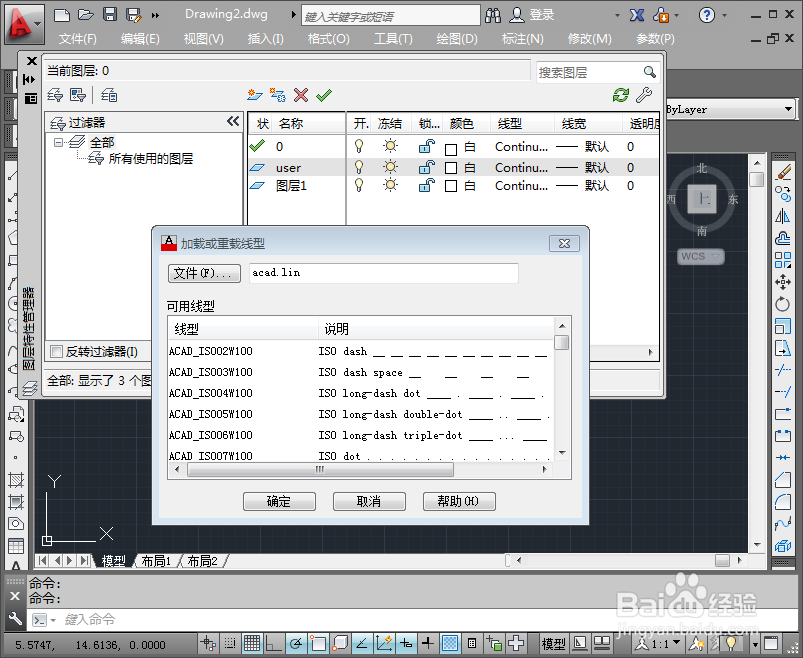Click the acad.lin filename field
The image size is (803, 658).
coord(384,273)
